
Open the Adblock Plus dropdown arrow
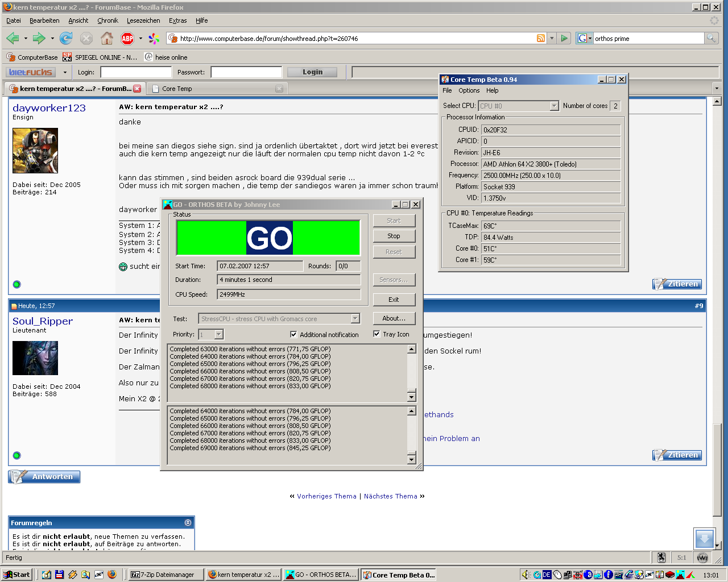tap(140, 39)
